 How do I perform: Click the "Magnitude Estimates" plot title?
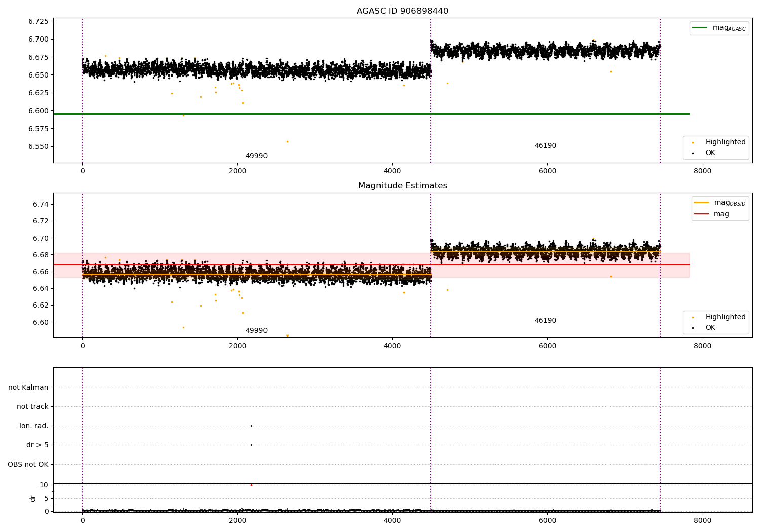click(403, 186)
